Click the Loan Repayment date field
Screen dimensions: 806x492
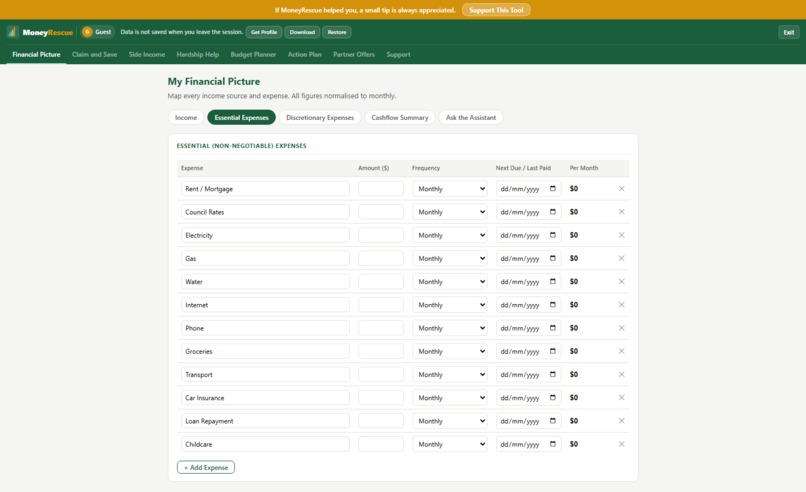point(528,421)
